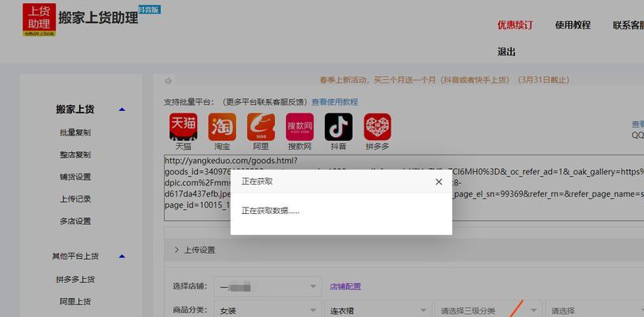Click the speaker announcement icon
Screen dimensions: 644x317
coord(169,81)
